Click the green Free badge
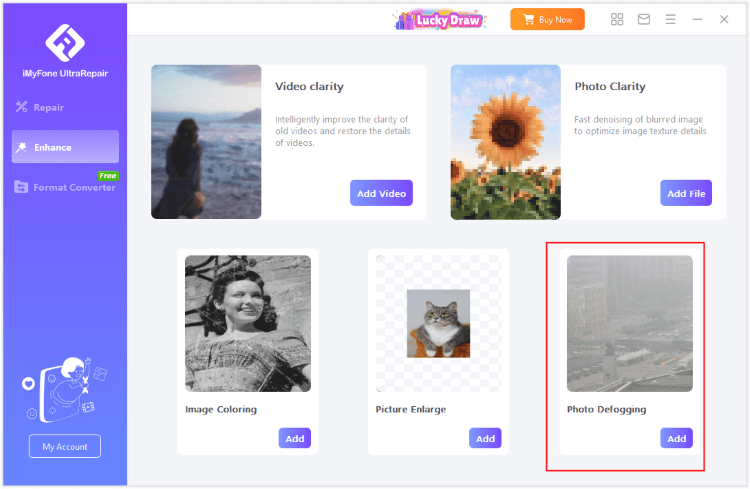Image resolution: width=750 pixels, height=489 pixels. [108, 176]
